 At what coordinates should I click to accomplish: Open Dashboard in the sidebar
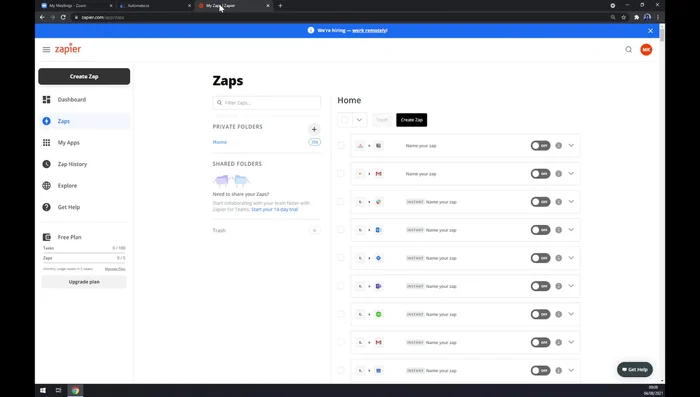coord(84,100)
